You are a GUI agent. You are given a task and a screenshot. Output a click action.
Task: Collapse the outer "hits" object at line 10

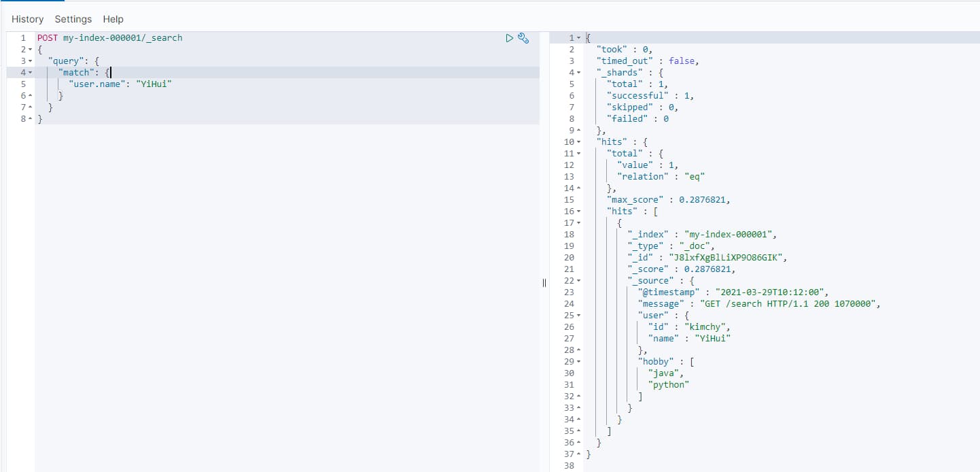[x=578, y=142]
